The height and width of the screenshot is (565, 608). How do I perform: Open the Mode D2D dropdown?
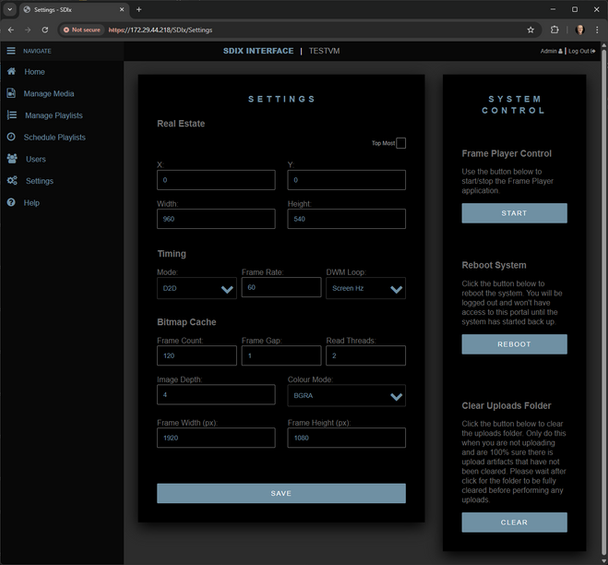pyautogui.click(x=197, y=288)
